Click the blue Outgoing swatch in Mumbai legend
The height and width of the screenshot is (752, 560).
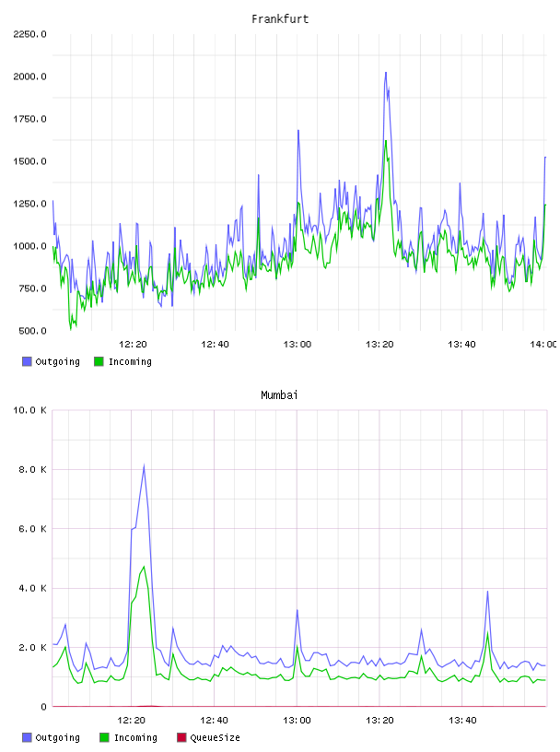(x=27, y=737)
